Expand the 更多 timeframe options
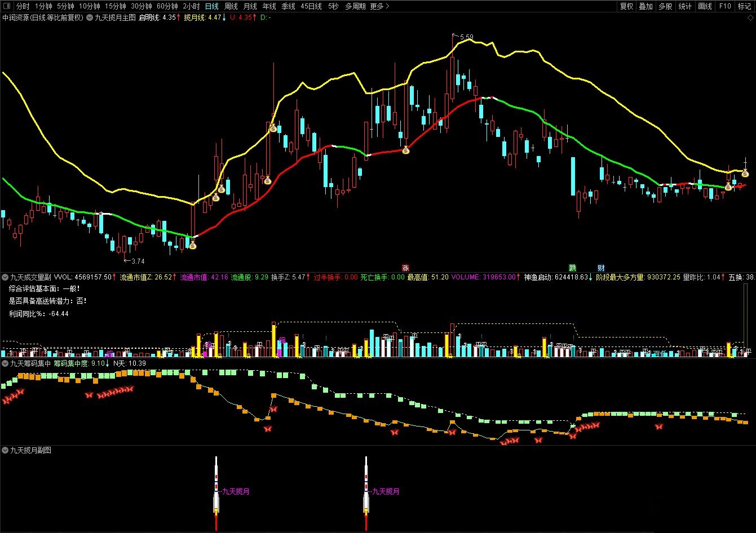Image resolution: width=756 pixels, height=533 pixels. pos(379,6)
